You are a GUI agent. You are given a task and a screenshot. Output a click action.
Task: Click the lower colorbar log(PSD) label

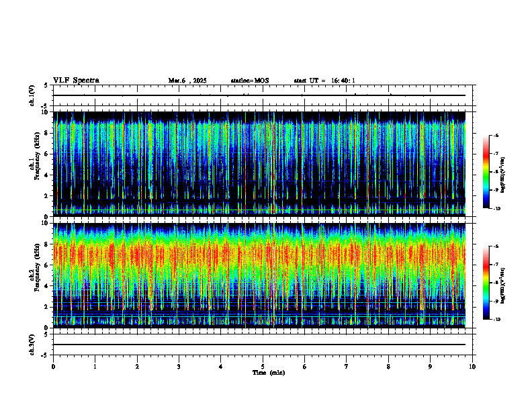pos(503,285)
